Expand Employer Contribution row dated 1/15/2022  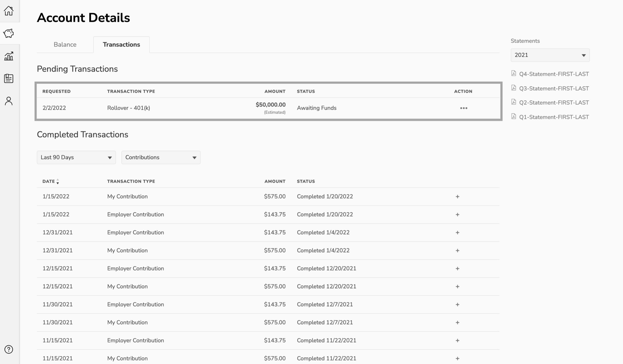coord(457,214)
